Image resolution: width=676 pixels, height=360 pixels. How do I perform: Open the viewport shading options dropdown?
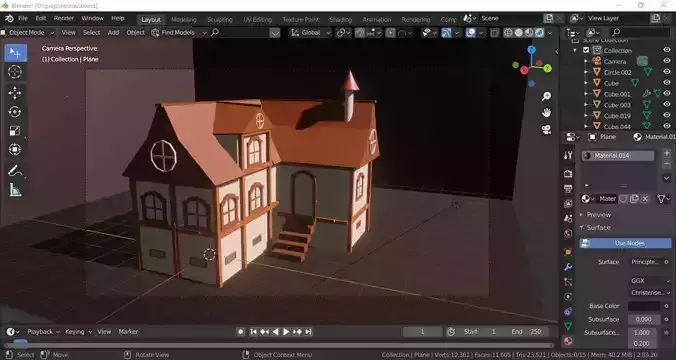coord(550,33)
